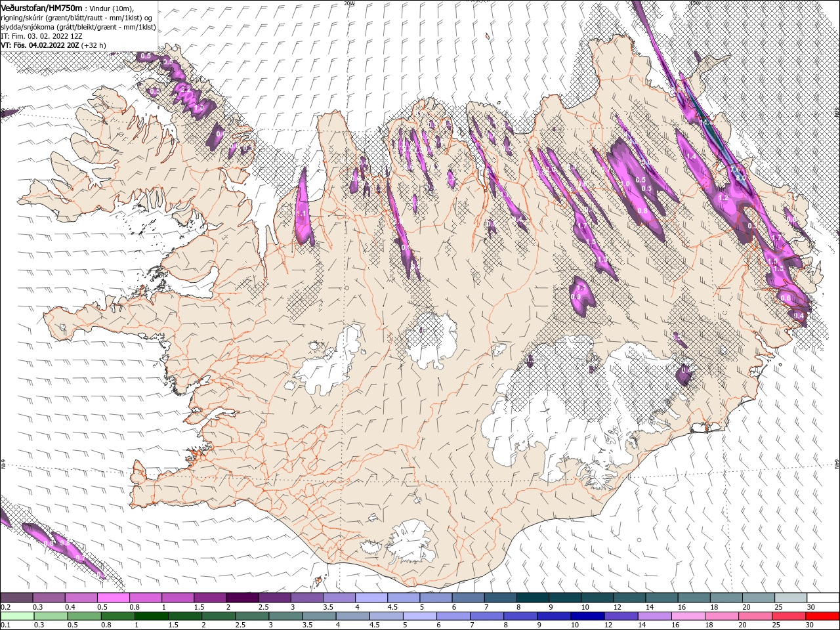Pick the lower scale swatch between 0.1 and 0.3
840x630 pixels.
click(x=16, y=616)
